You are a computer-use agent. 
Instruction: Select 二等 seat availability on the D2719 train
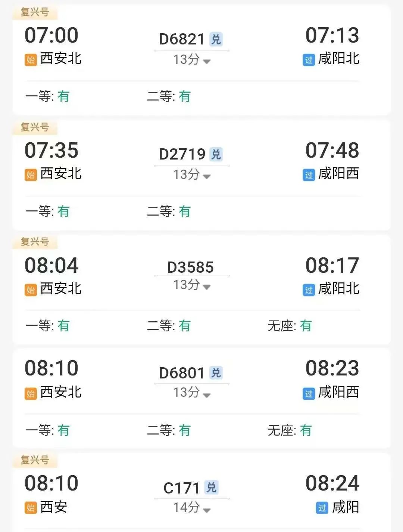(x=169, y=211)
